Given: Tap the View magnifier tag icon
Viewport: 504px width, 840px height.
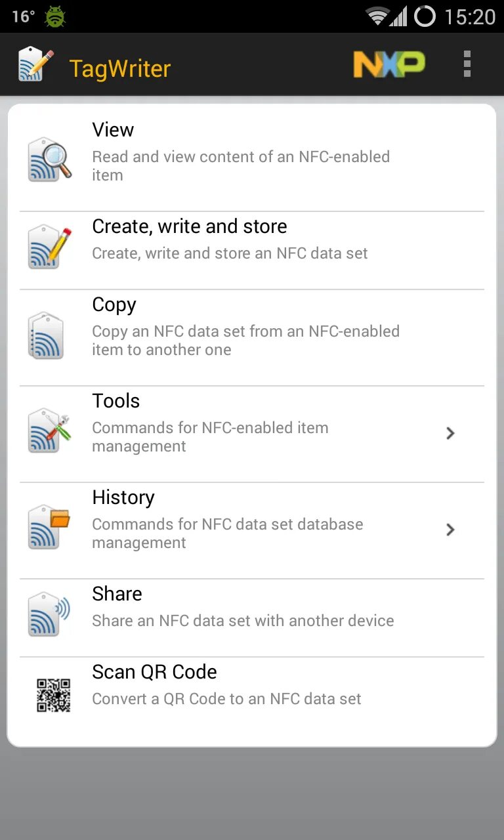Looking at the screenshot, I should (x=50, y=159).
